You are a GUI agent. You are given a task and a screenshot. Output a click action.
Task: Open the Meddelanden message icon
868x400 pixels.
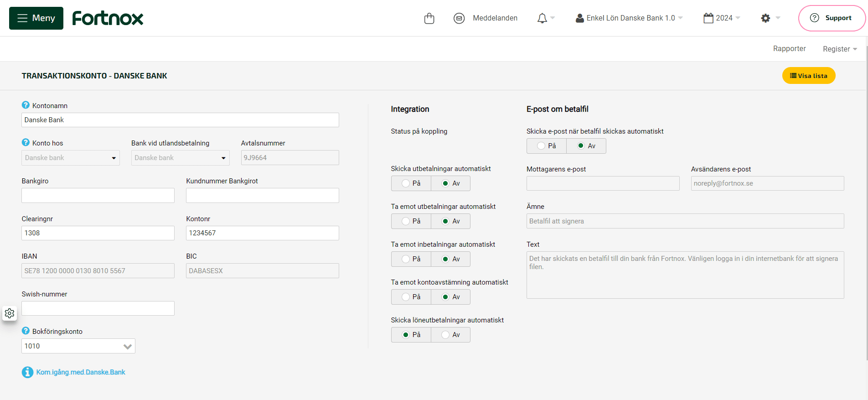(x=459, y=18)
